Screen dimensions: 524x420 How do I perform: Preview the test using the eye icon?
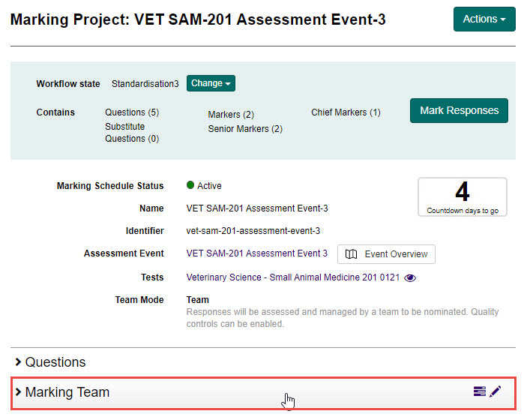coord(410,277)
